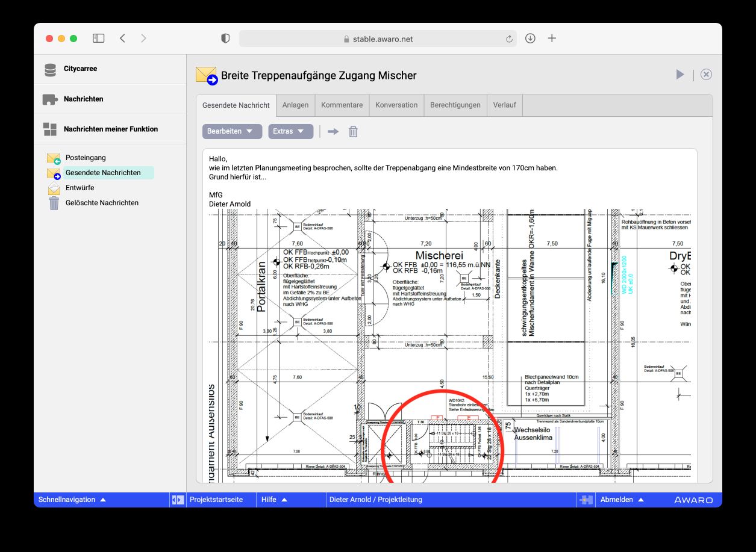Open Entwürfe folder

(80, 188)
